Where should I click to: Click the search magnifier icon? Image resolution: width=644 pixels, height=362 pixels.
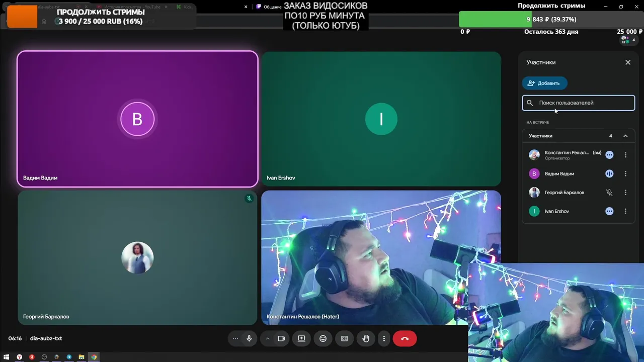(530, 103)
